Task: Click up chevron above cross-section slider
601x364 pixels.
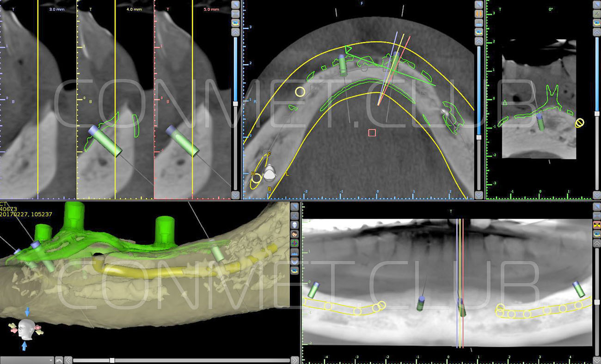Action: [235, 32]
